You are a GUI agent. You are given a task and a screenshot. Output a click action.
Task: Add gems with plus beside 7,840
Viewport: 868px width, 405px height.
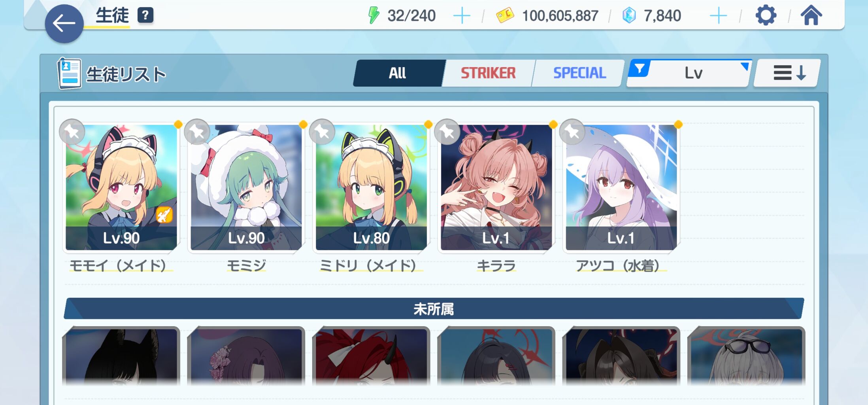click(x=718, y=16)
